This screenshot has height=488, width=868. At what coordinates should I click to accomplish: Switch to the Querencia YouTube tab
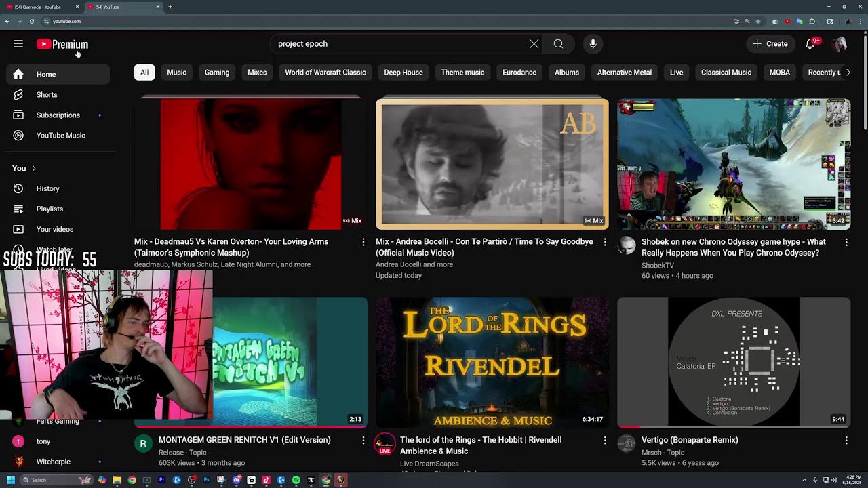pos(38,7)
